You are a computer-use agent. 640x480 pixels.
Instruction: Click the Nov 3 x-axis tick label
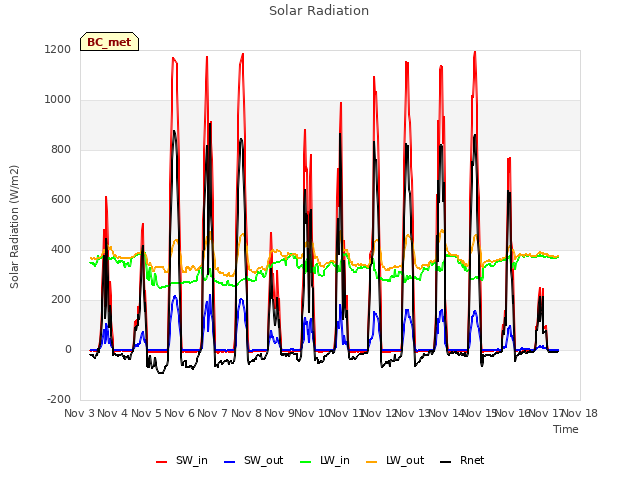pos(80,413)
